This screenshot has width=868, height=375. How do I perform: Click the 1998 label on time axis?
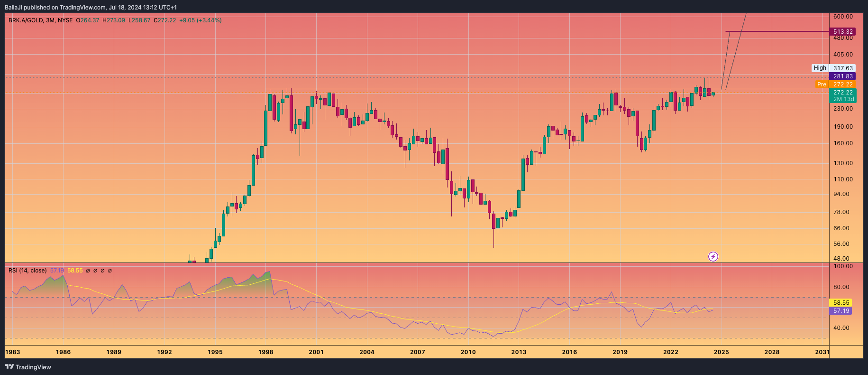coord(266,352)
